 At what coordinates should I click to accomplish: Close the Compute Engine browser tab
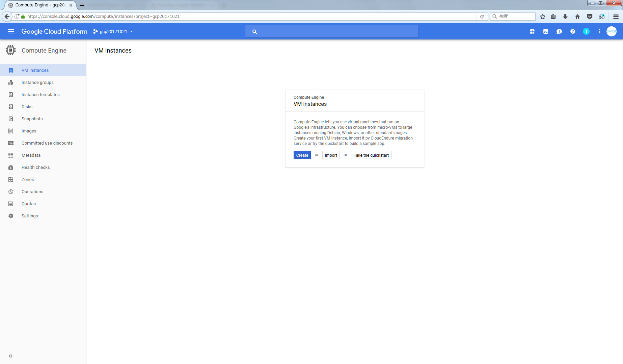[71, 5]
